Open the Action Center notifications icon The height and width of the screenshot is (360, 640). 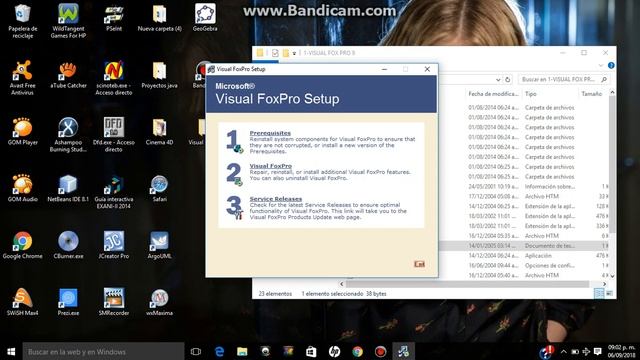(x=598, y=351)
